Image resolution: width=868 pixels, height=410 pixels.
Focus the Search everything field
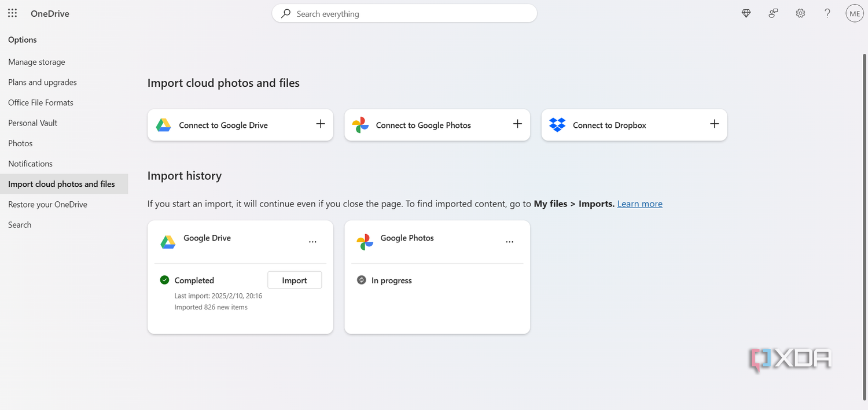(404, 13)
